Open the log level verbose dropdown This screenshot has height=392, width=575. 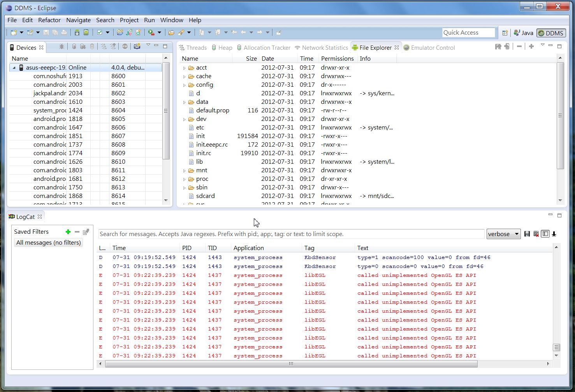pos(503,234)
